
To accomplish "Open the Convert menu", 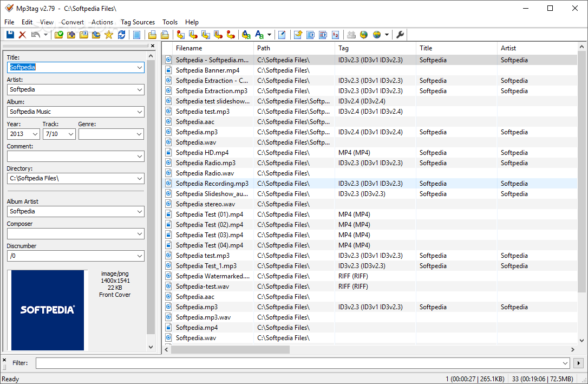I will (73, 22).
